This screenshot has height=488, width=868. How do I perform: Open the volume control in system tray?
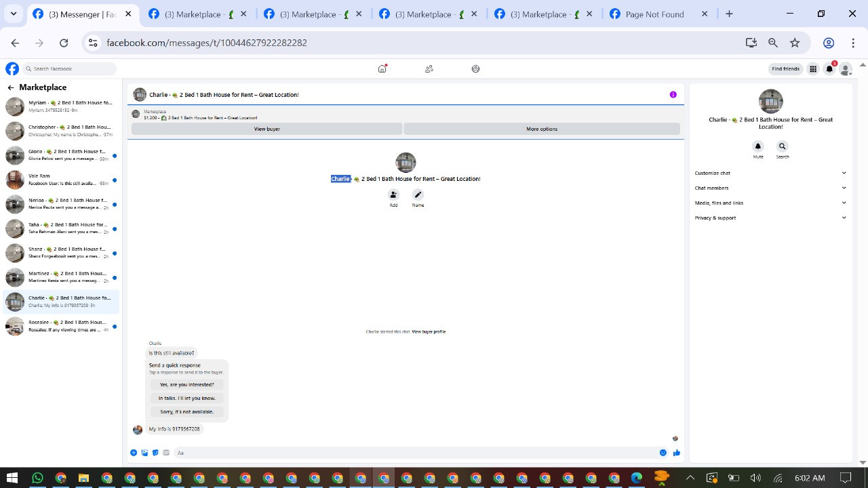(x=755, y=478)
